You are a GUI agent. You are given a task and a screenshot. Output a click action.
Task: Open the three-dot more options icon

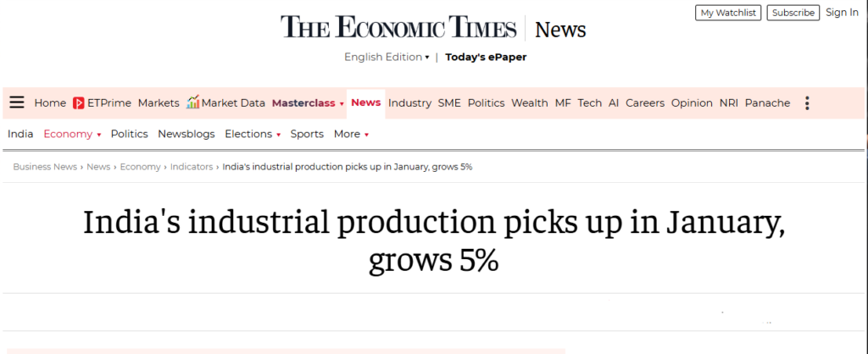click(x=807, y=103)
